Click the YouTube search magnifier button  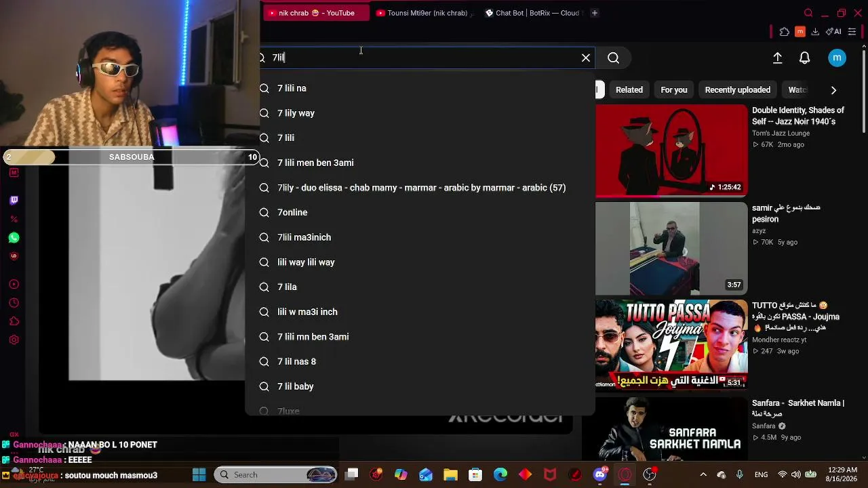coord(613,58)
